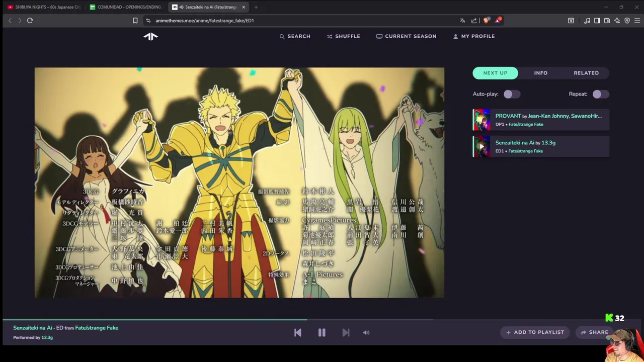Open the Search page

point(295,36)
